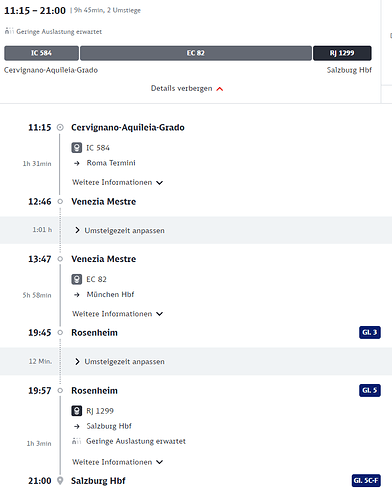The width and height of the screenshot is (392, 500).
Task: Select the RJ 1299 segment bar
Action: point(342,53)
